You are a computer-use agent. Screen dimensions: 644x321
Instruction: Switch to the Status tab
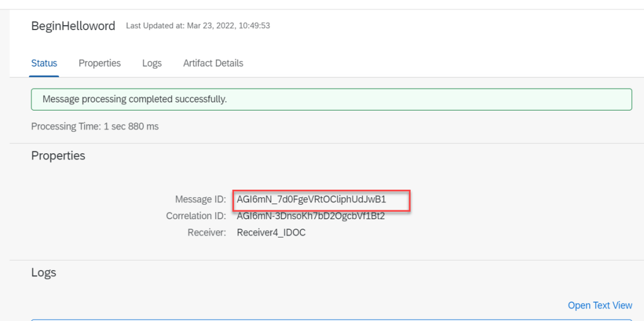pos(44,63)
